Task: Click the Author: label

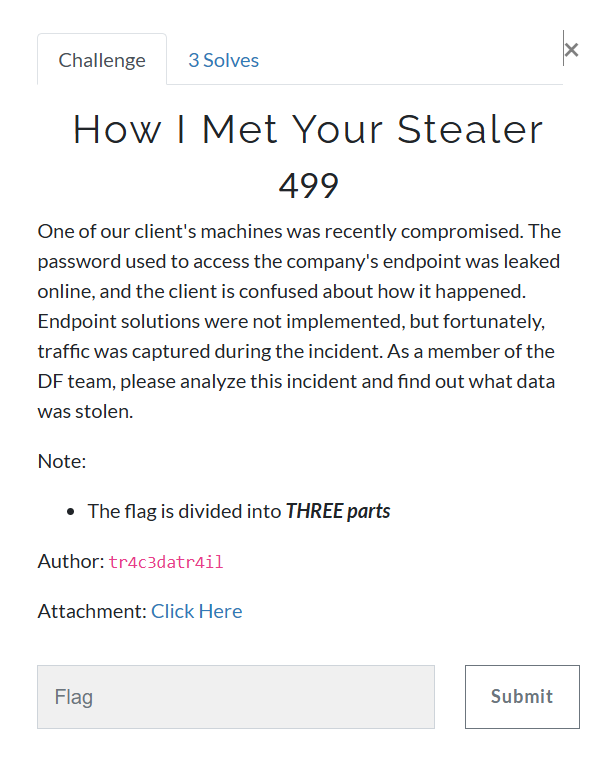Action: [x=71, y=561]
